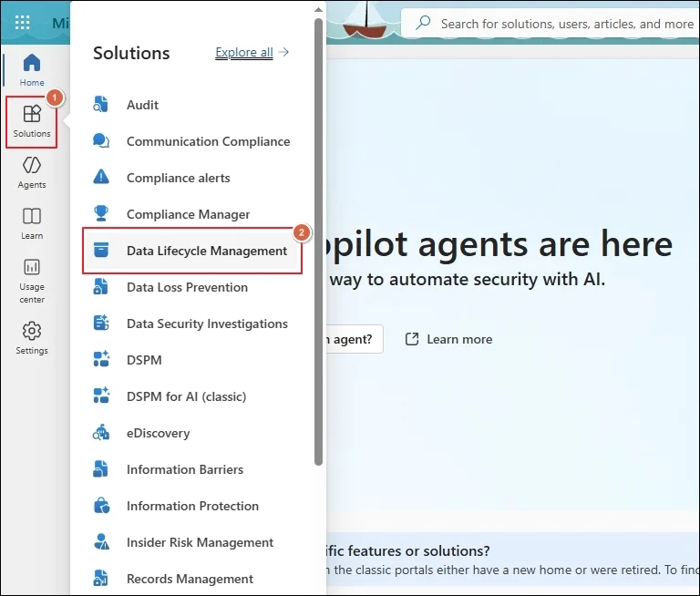The image size is (700, 596).
Task: Open the Agents sidebar item
Action: point(32,172)
